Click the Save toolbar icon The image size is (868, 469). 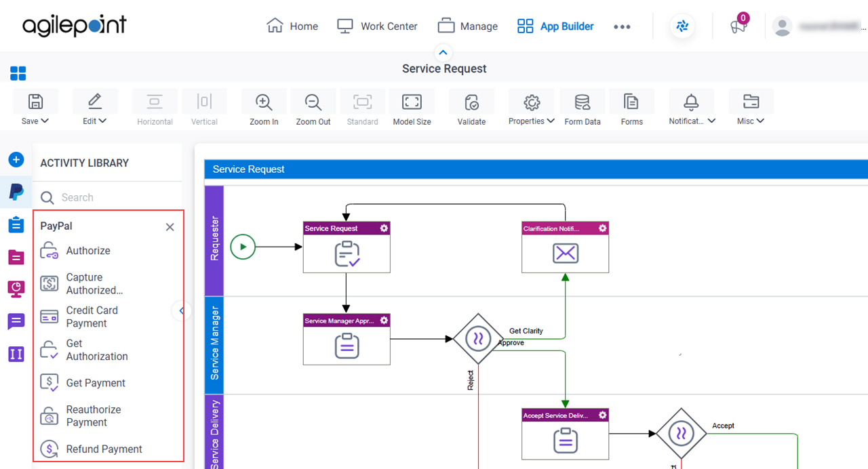[35, 102]
